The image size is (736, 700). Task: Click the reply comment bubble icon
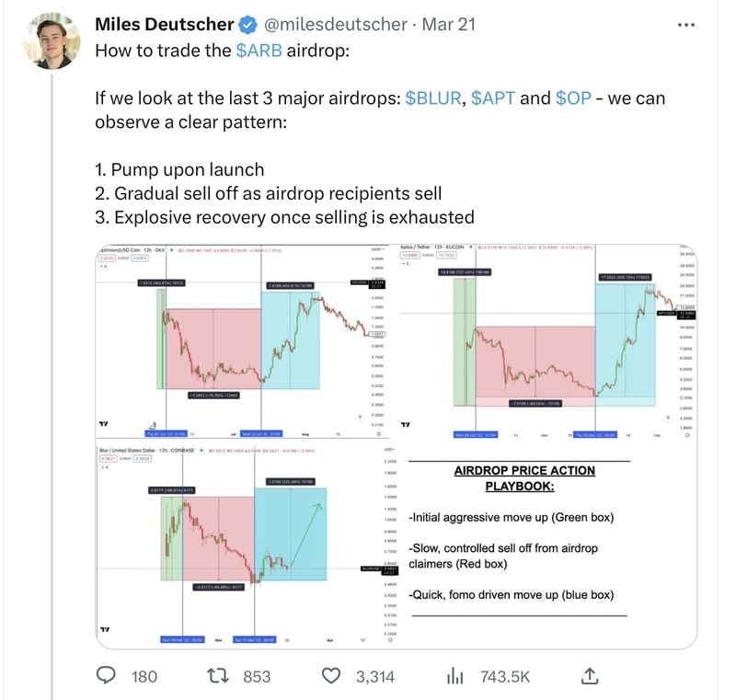tap(109, 676)
